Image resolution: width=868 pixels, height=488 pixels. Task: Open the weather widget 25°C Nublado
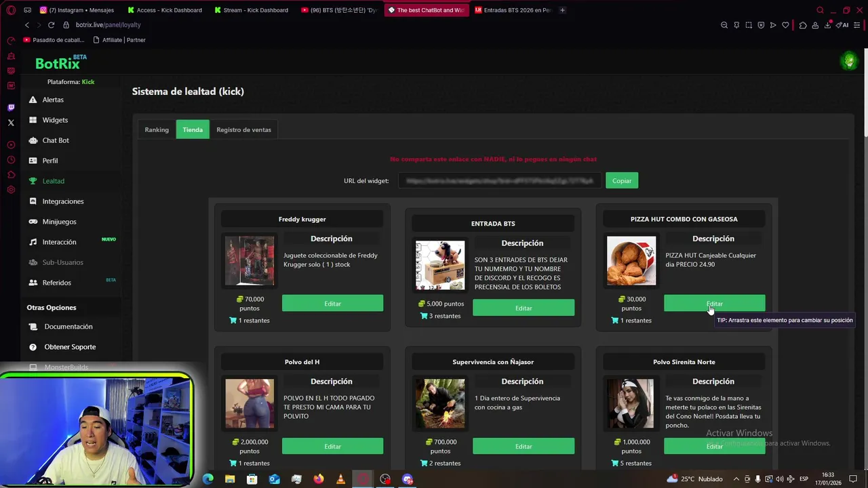(x=694, y=479)
